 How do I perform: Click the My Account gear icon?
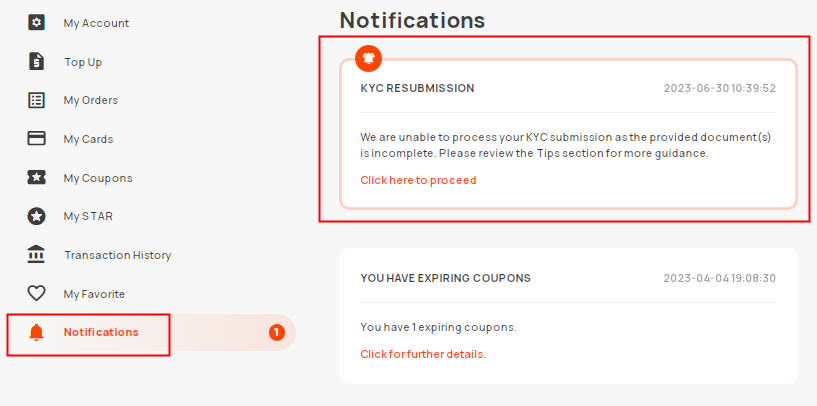[x=36, y=23]
